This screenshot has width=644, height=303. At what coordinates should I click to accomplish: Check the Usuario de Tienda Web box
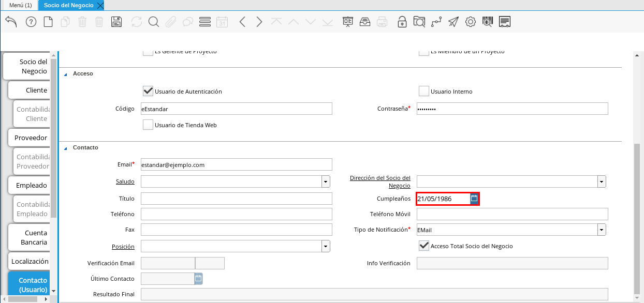tap(148, 125)
